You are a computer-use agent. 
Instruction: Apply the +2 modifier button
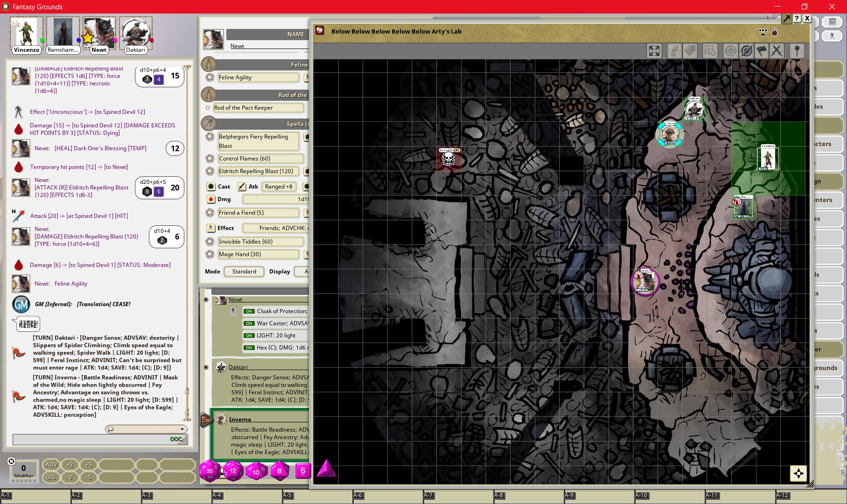click(70, 465)
